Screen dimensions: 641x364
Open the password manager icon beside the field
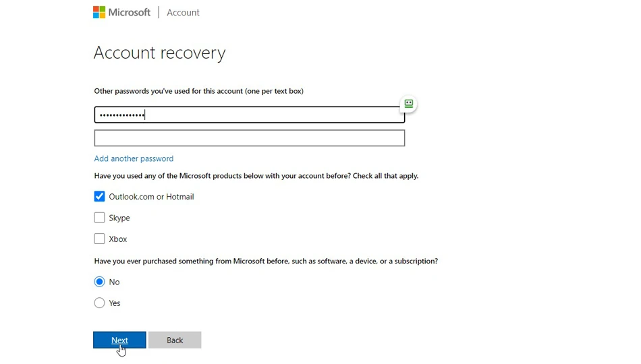point(408,103)
